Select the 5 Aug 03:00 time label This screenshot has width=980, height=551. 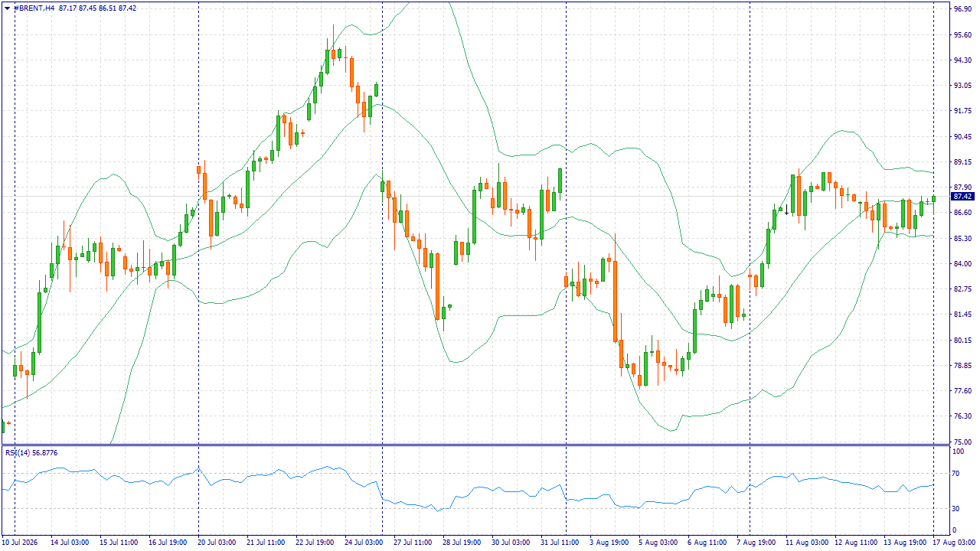(x=658, y=542)
